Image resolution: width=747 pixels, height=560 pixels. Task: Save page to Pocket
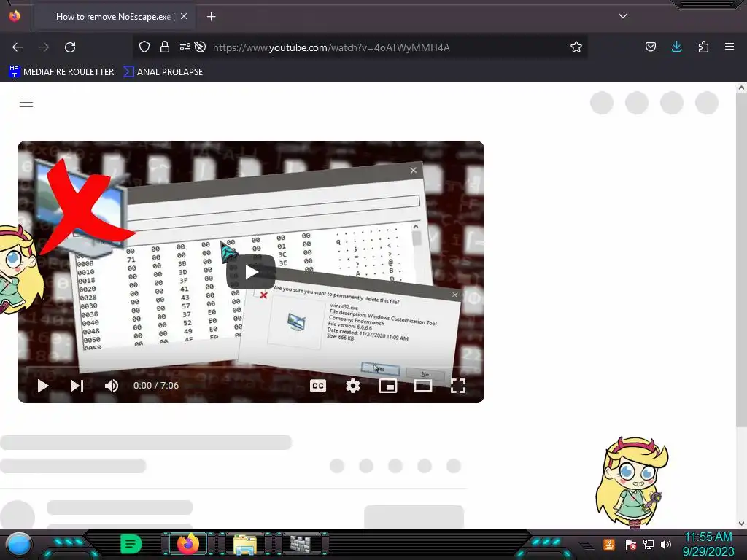(x=650, y=47)
